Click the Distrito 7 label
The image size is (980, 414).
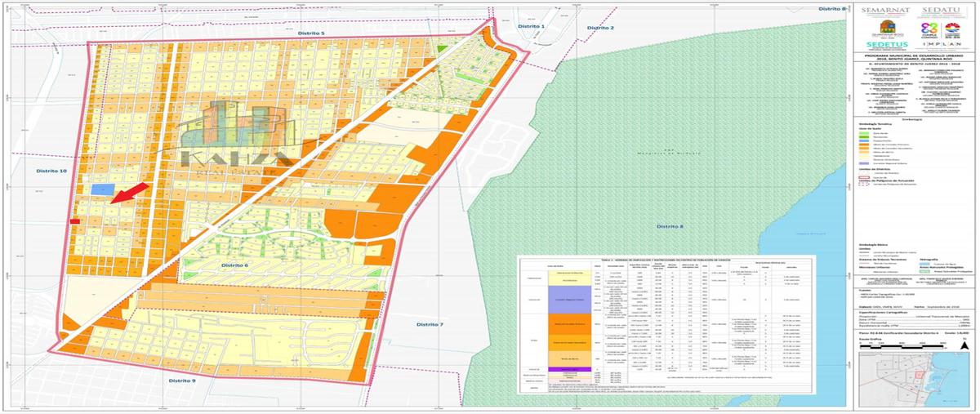[430, 325]
